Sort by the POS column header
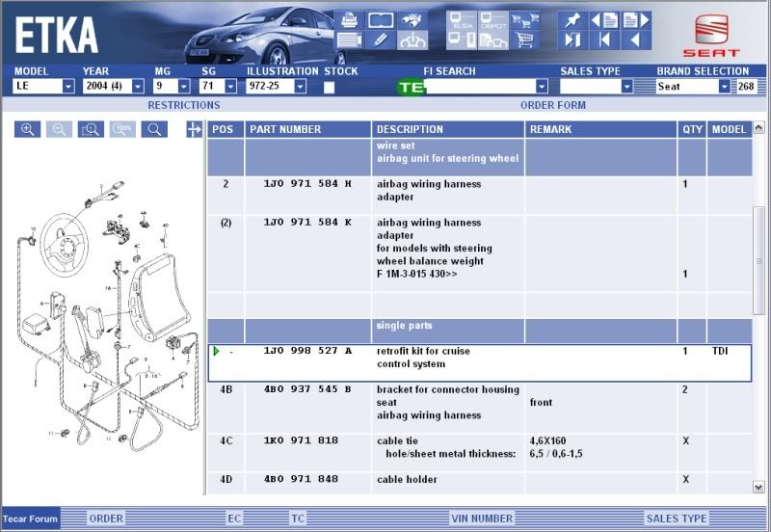The image size is (771, 532). [x=226, y=129]
